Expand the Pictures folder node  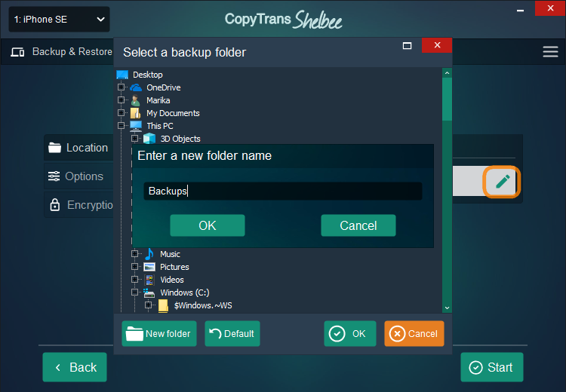click(134, 267)
